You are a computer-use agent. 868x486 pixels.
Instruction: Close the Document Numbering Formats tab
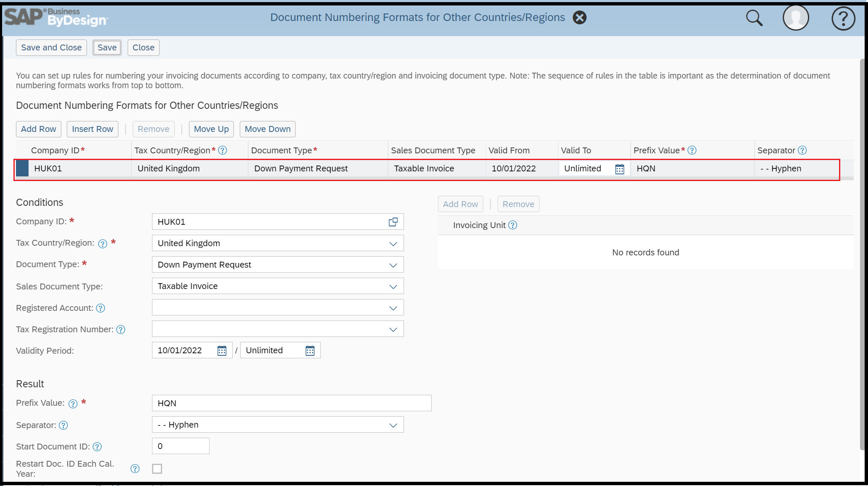pyautogui.click(x=580, y=18)
